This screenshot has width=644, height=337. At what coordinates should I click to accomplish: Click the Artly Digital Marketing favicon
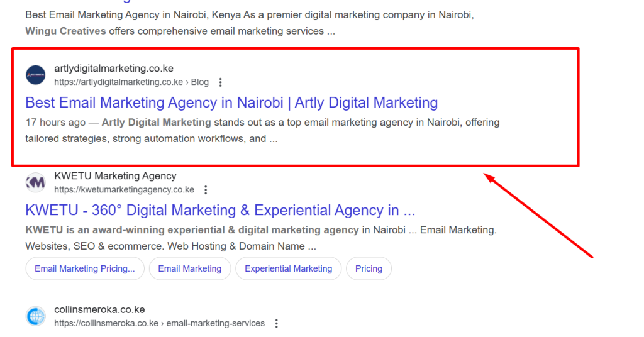click(x=36, y=75)
